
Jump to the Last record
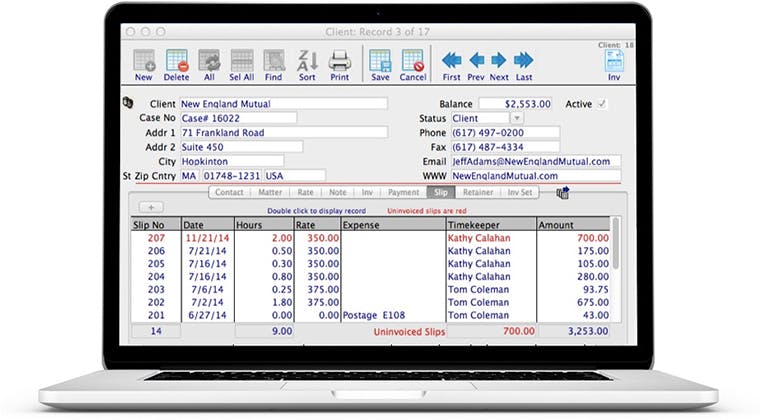coord(524,65)
